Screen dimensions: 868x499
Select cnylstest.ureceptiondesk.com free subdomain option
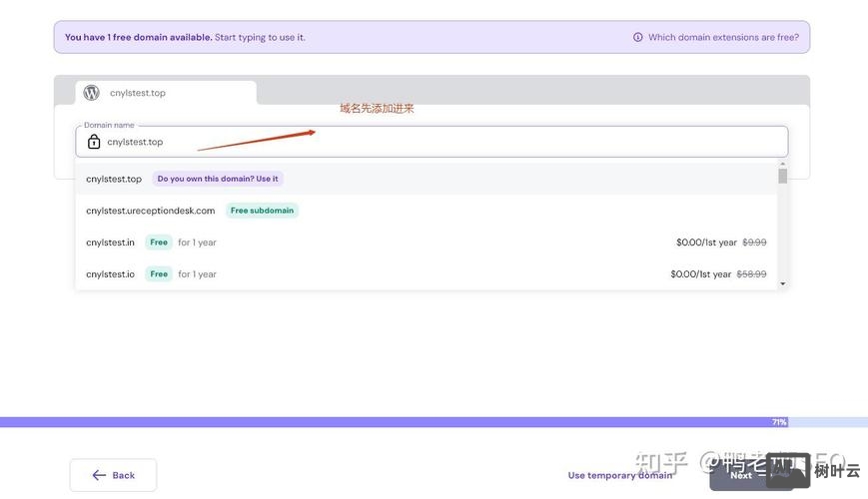[x=427, y=211]
